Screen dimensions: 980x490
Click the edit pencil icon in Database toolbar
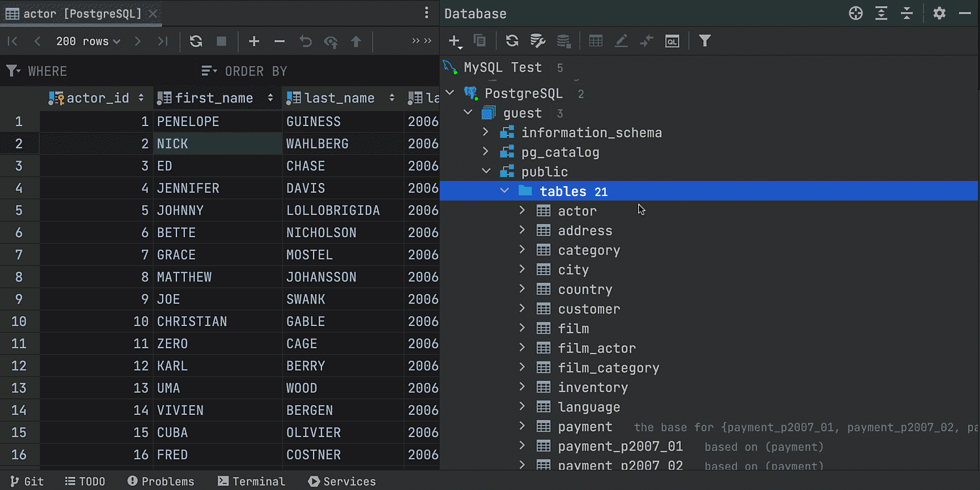pyautogui.click(x=621, y=41)
